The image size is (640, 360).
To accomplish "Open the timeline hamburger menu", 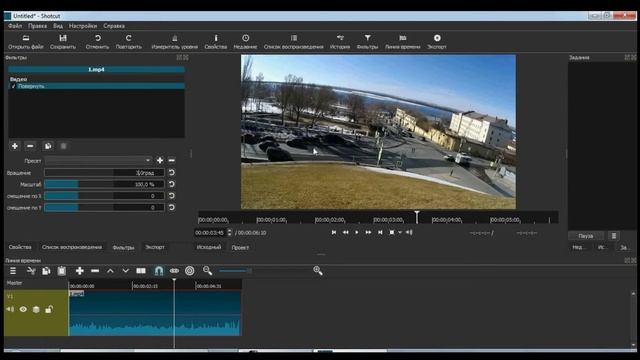I will click(13, 271).
